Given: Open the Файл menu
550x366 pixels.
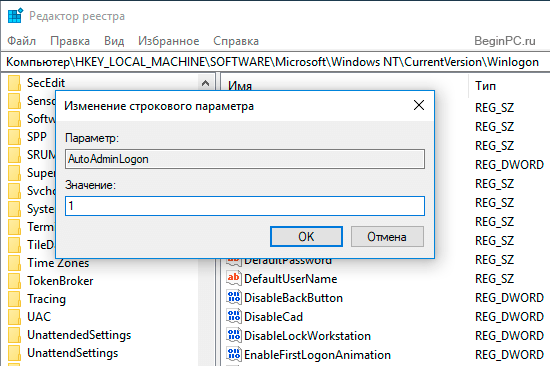Looking at the screenshot, I should tap(21, 41).
